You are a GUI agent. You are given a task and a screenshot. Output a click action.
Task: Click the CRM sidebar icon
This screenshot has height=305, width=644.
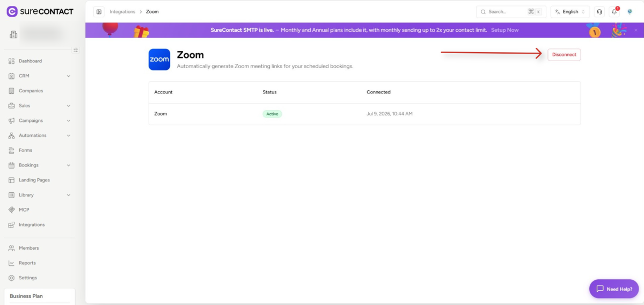(11, 76)
